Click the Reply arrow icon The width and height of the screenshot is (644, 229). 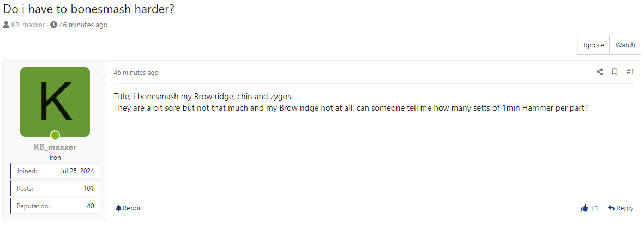(611, 208)
